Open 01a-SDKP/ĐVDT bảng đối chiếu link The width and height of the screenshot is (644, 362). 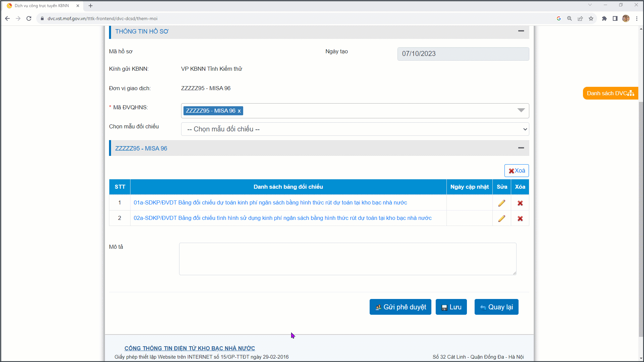(270, 203)
